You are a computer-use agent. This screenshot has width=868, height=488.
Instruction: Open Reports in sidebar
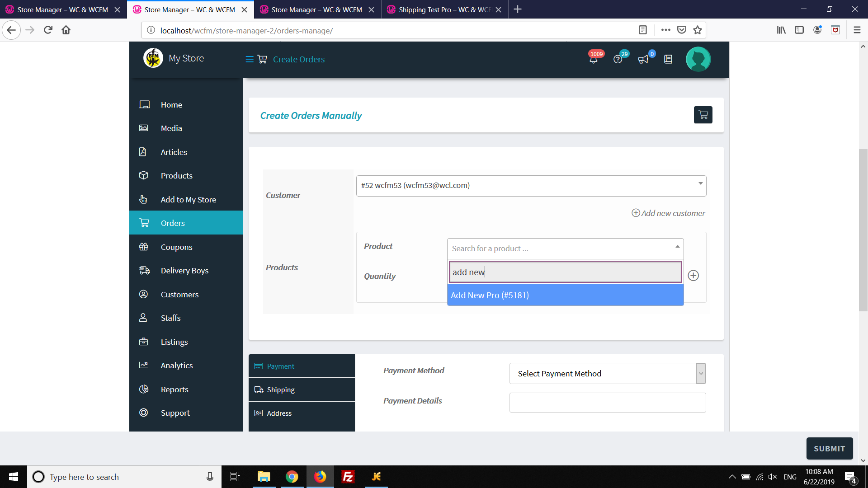(x=186, y=389)
